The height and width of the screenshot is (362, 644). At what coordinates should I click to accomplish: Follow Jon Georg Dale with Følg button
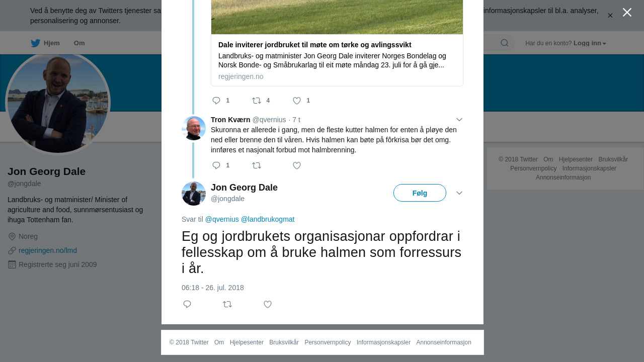coord(420,193)
